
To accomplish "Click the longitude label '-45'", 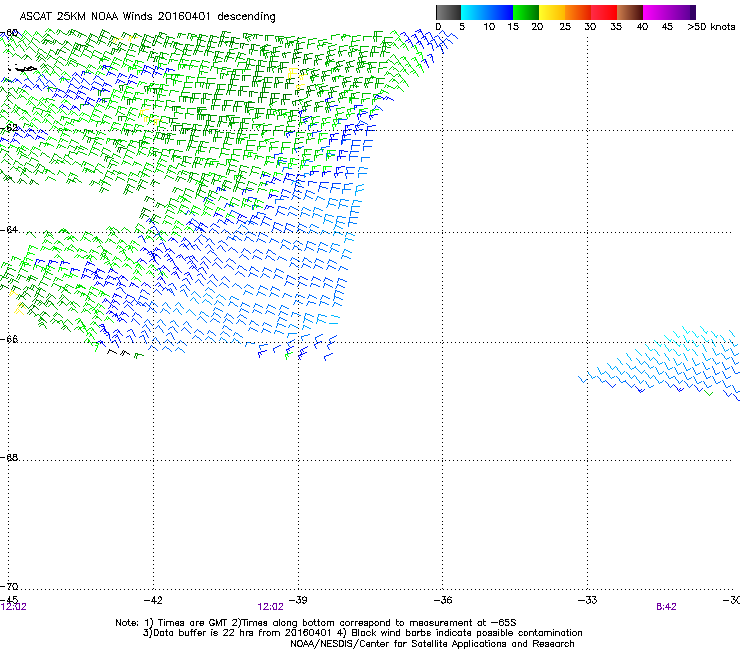I will 9,599.
